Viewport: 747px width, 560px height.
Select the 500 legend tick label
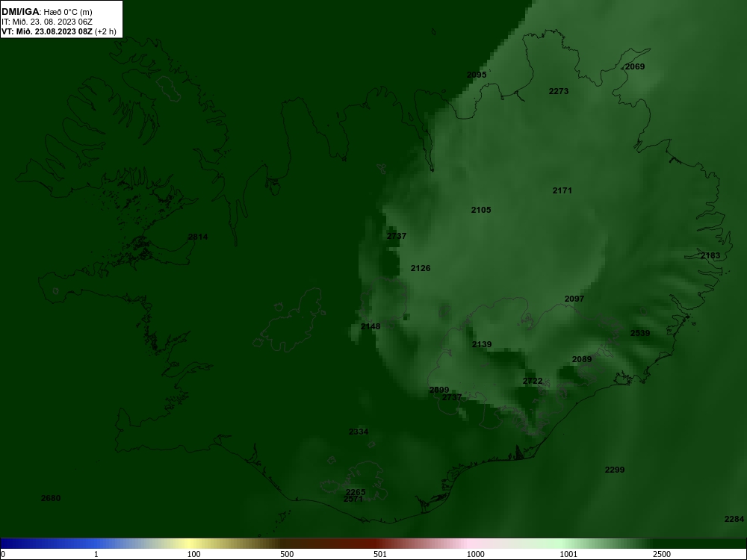click(287, 554)
